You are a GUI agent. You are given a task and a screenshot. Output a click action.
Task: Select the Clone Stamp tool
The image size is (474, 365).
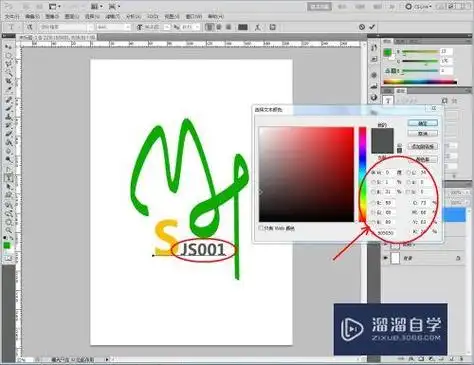[8, 117]
